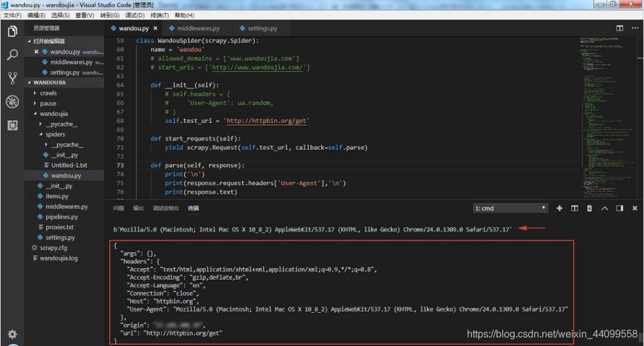This screenshot has height=346, width=644.
Task: Open the 转到(G) menu
Action: pos(110,15)
